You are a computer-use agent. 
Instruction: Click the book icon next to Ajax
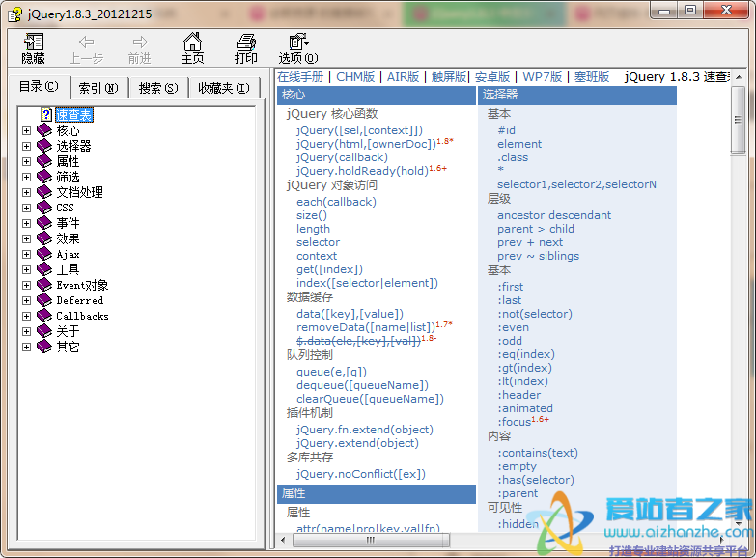coord(44,254)
